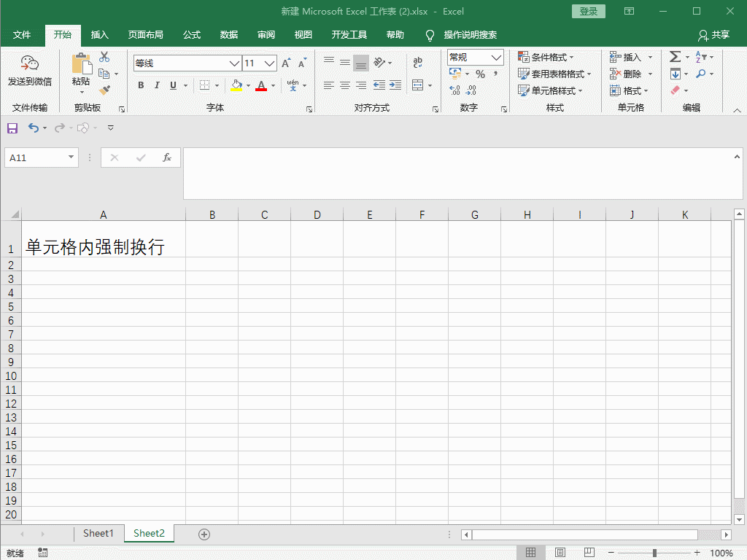Click find and select magnifier icon
747x560 pixels.
click(701, 74)
